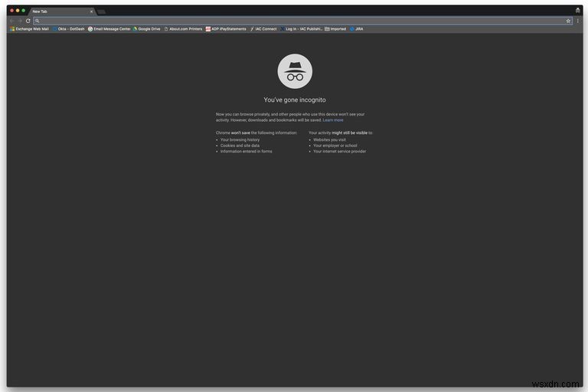The image size is (588, 392).
Task: Open the About.com Printers bookmark
Action: tap(183, 29)
